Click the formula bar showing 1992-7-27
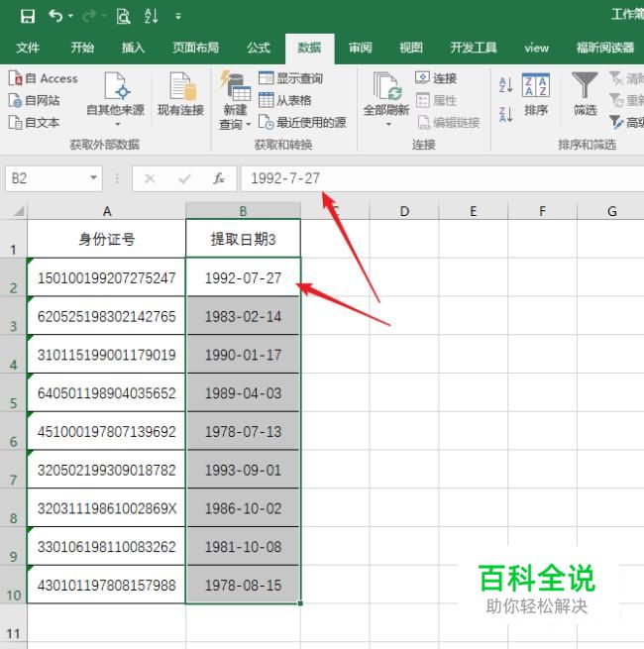 [x=442, y=178]
